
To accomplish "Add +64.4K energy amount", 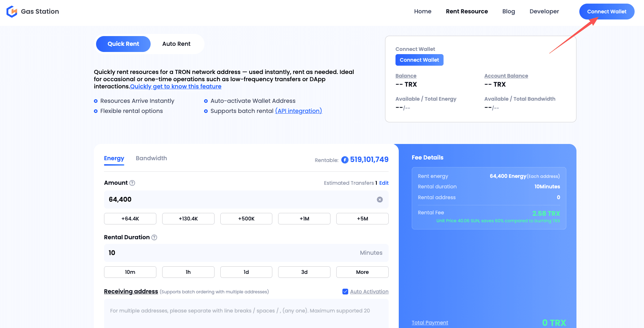I will pos(130,219).
